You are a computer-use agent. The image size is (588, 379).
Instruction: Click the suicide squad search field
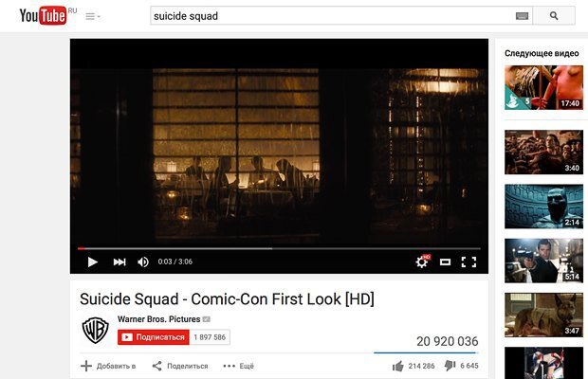(333, 16)
